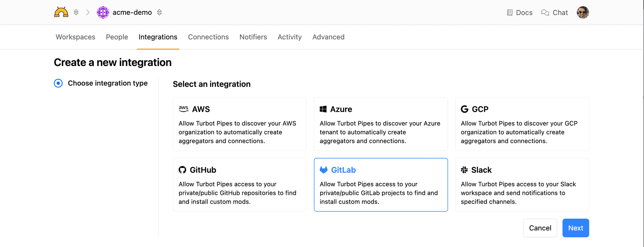The image size is (644, 247).
Task: Select the GitHub integration card description
Action: pos(237,193)
